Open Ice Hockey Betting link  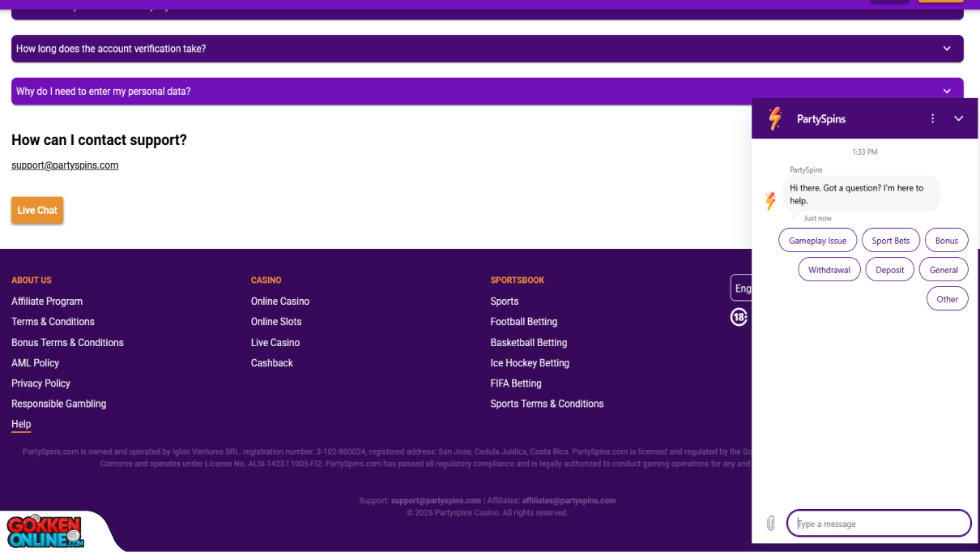click(530, 363)
